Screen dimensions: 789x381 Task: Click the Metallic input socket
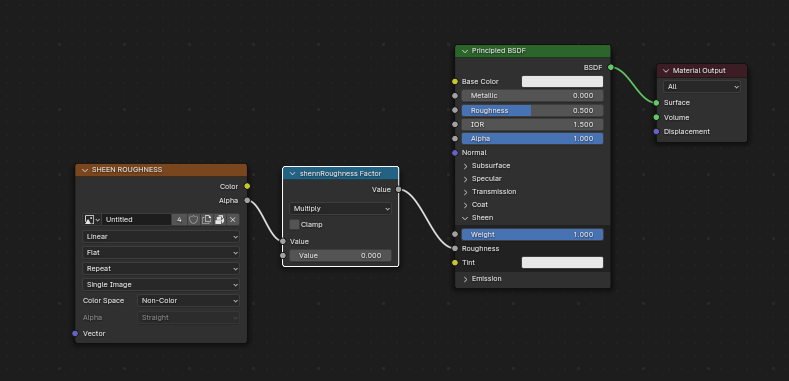pos(455,96)
